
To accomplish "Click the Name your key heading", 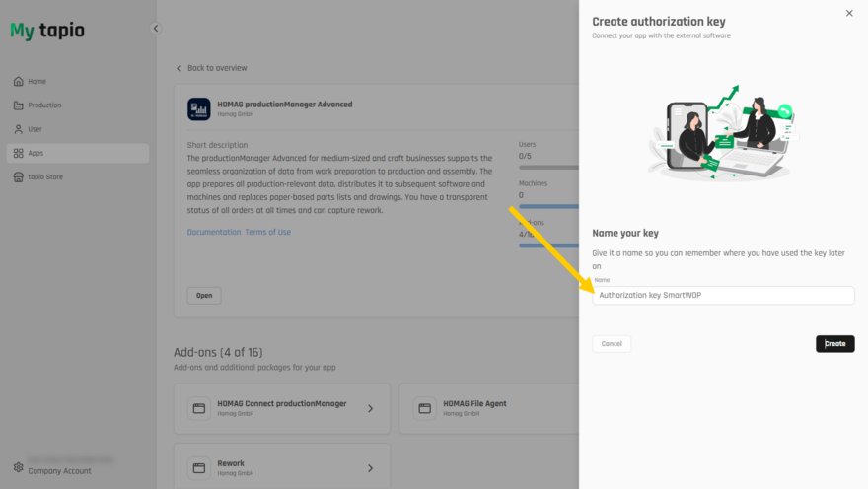I will (x=625, y=233).
